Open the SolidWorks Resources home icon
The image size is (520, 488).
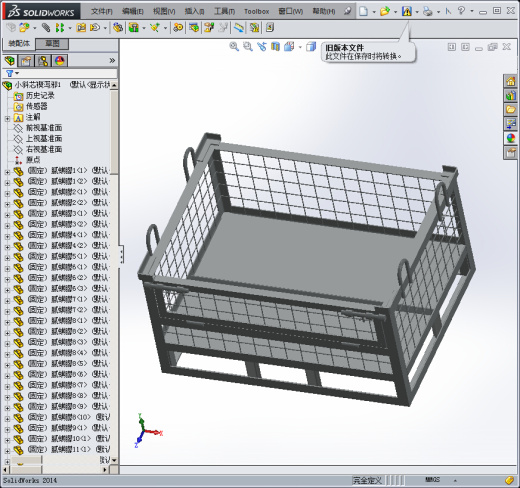511,81
